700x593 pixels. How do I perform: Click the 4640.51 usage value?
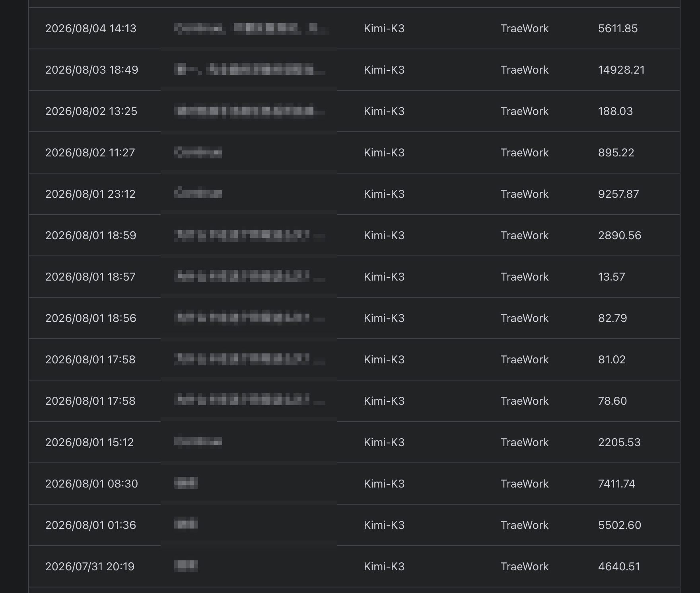coord(619,567)
